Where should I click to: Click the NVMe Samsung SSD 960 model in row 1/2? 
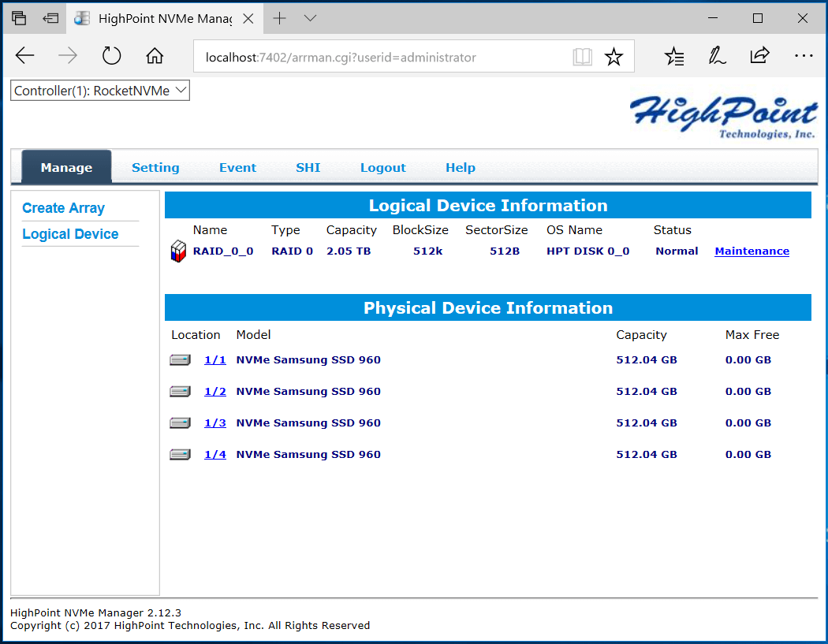pyautogui.click(x=308, y=392)
